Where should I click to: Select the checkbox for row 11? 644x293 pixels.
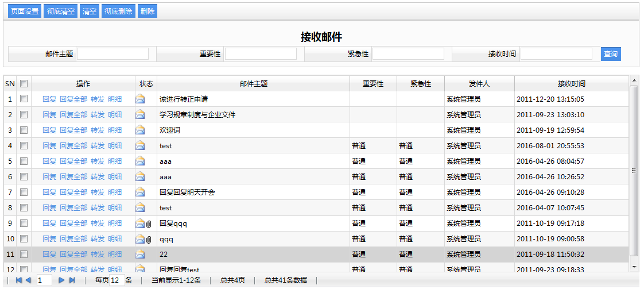[x=24, y=254]
